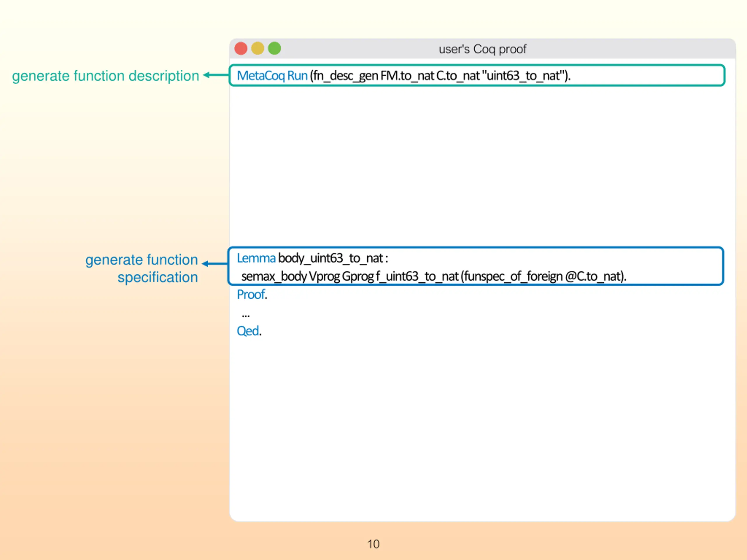Click the yellow minimize window dot
This screenshot has width=747, height=560.
click(x=258, y=48)
